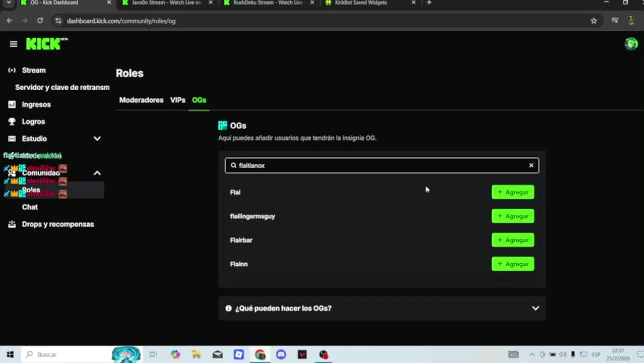Click the user search input field
This screenshot has width=644, height=363.
point(382,165)
